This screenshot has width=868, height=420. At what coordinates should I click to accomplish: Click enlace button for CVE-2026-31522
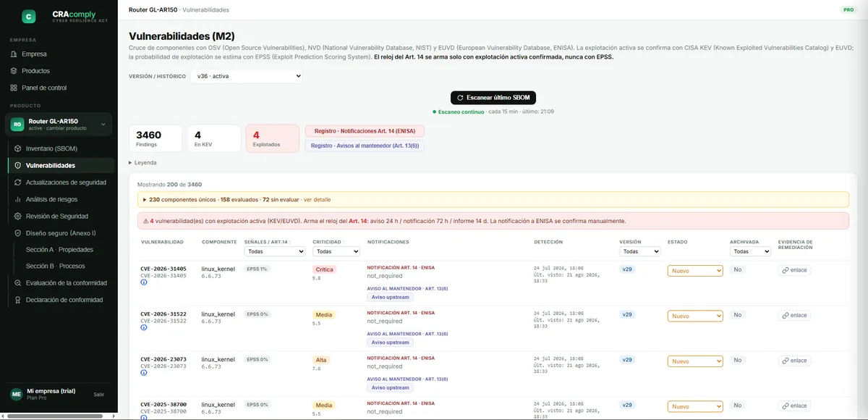pos(794,315)
